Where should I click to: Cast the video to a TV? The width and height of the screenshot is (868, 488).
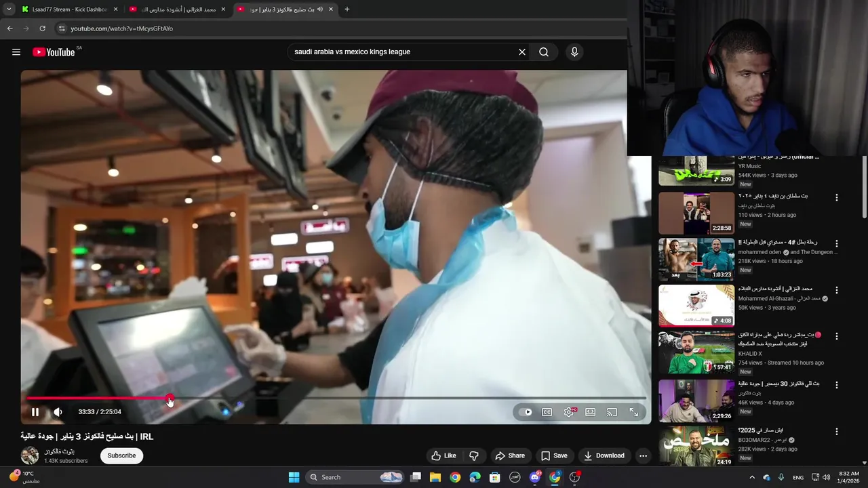[x=612, y=412]
